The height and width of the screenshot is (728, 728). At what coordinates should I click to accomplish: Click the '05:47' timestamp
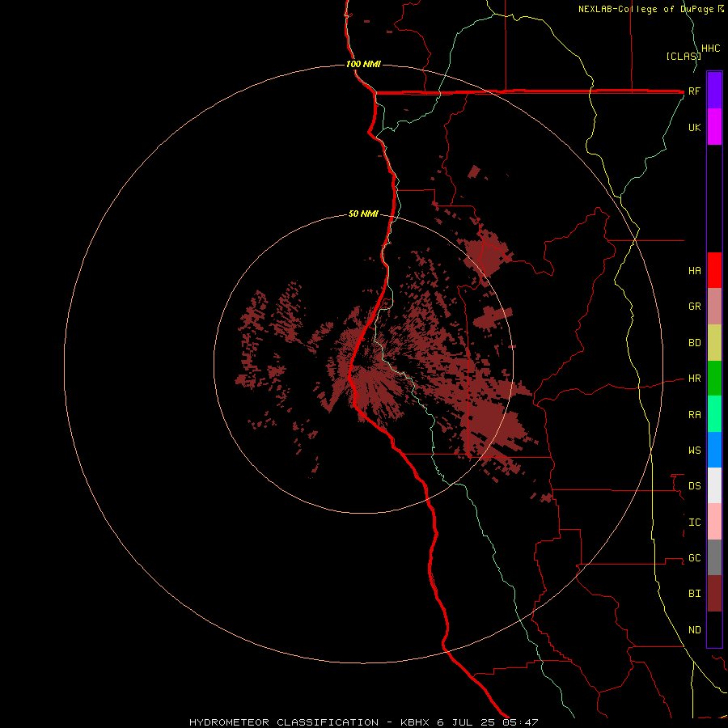tap(520, 722)
